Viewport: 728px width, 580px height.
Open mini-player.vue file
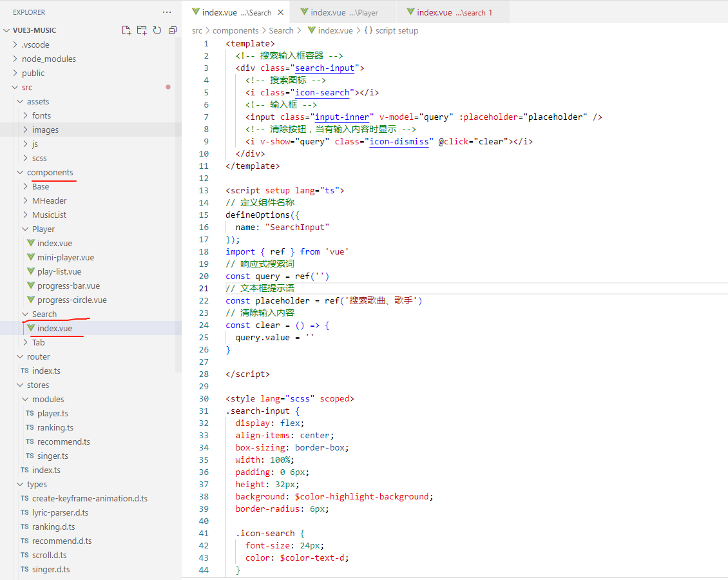pyautogui.click(x=66, y=257)
